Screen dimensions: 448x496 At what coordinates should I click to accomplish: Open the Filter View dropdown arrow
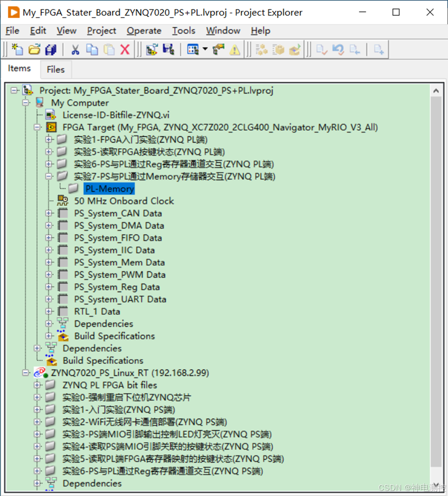point(205,49)
